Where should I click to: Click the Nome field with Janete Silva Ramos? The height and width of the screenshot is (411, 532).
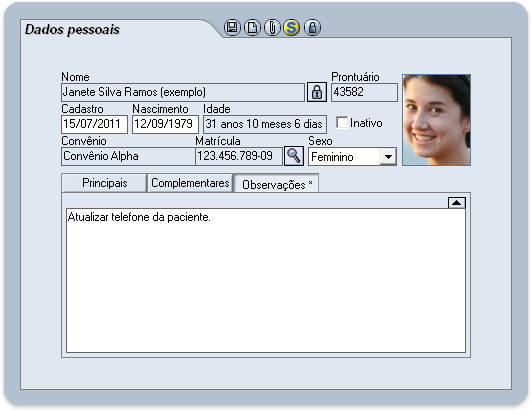pos(183,92)
